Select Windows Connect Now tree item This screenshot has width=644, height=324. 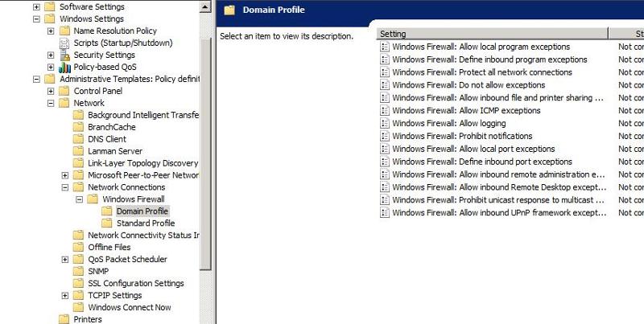click(130, 307)
